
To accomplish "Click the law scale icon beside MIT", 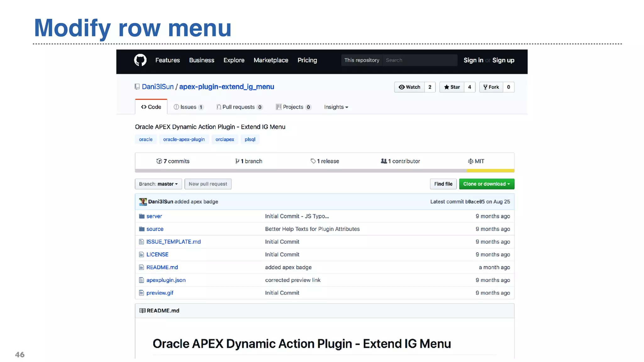I will [470, 161].
